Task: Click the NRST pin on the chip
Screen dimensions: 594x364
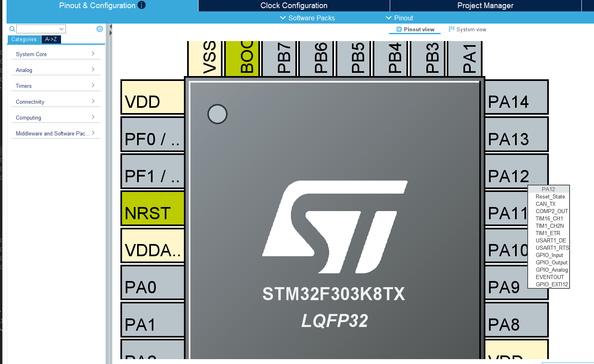Action: pos(153,209)
